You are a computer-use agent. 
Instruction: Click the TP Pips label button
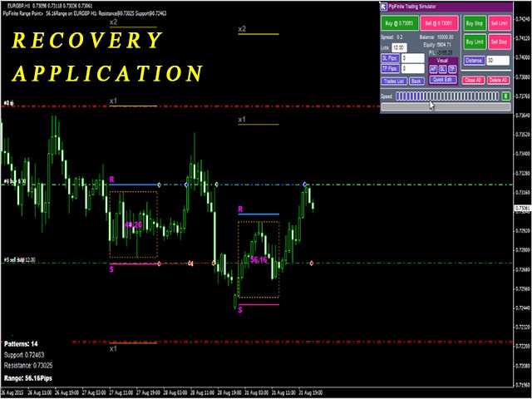click(390, 68)
